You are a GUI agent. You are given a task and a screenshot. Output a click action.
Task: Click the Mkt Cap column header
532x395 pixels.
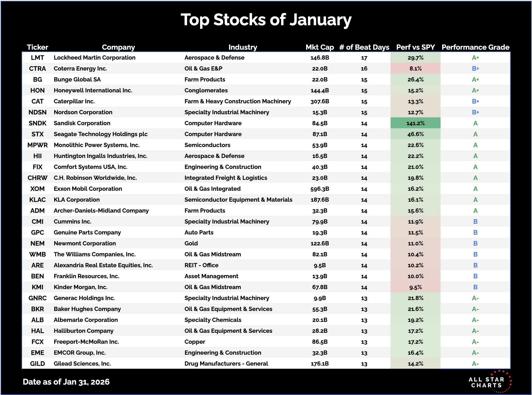(320, 47)
